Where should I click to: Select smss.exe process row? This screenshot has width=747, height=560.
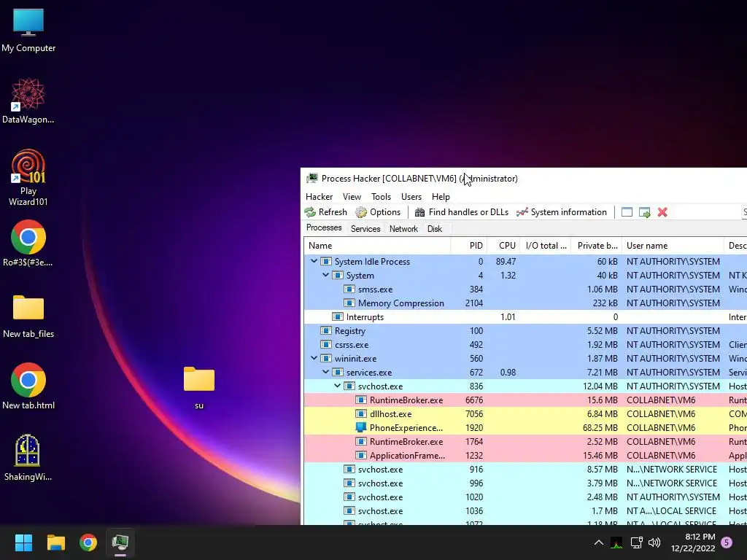[525, 289]
